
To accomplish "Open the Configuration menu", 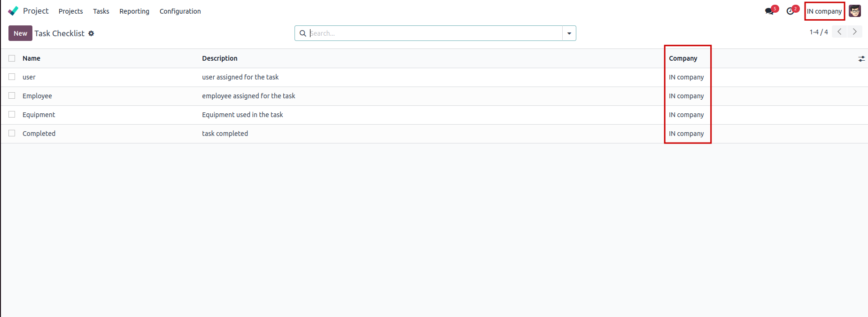I will (x=180, y=11).
